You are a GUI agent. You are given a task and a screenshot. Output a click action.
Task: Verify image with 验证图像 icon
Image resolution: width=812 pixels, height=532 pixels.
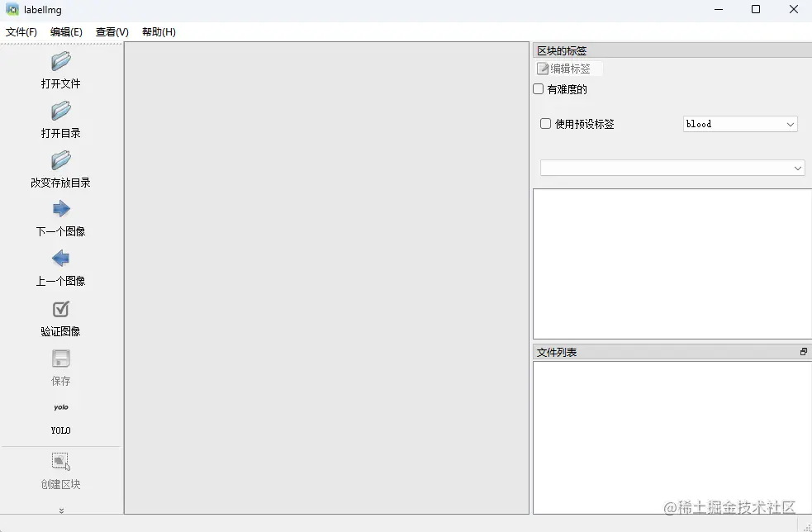pos(60,309)
